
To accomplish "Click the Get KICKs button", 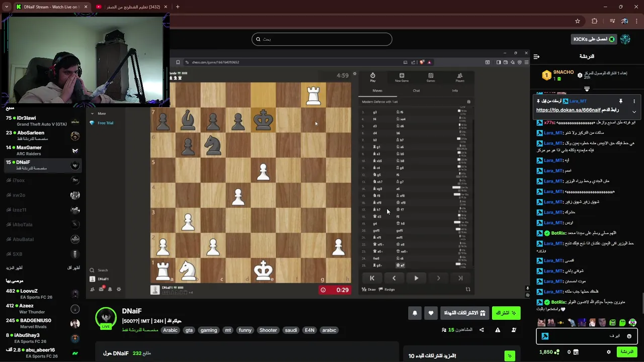I will click(594, 39).
